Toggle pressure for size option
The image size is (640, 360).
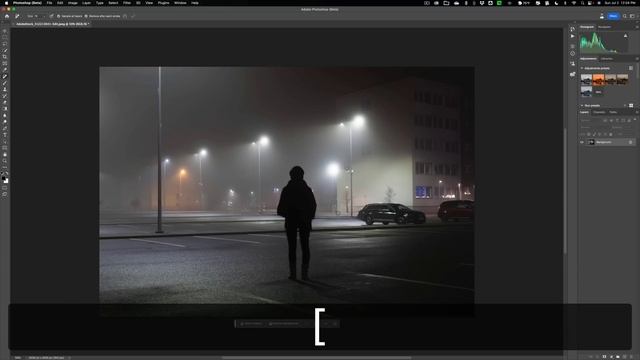click(x=51, y=16)
